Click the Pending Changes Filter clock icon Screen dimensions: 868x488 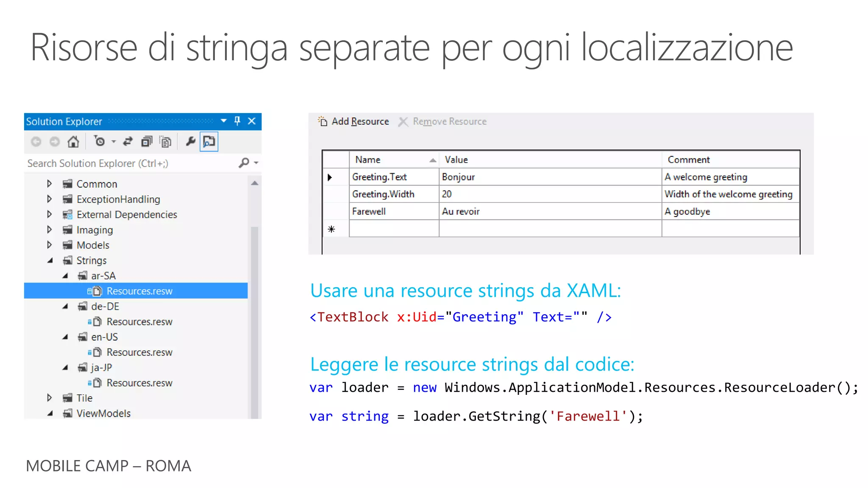point(100,141)
